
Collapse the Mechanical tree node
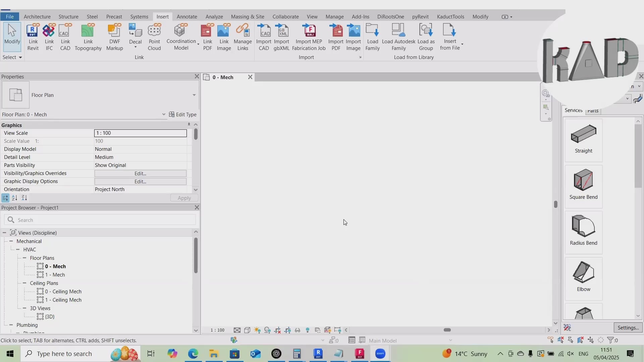(x=11, y=241)
